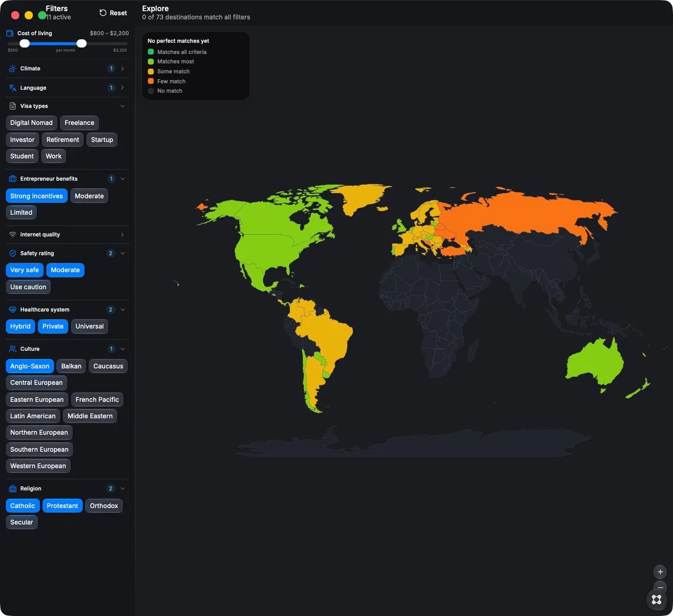Click the Religion building icon
The height and width of the screenshot is (616, 673).
tap(12, 489)
